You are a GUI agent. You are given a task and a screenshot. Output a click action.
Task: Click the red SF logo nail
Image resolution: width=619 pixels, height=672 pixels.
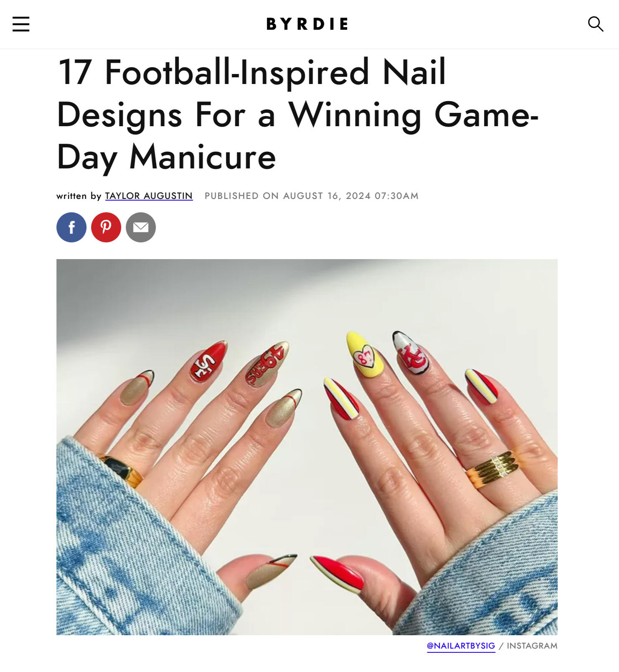tap(208, 361)
